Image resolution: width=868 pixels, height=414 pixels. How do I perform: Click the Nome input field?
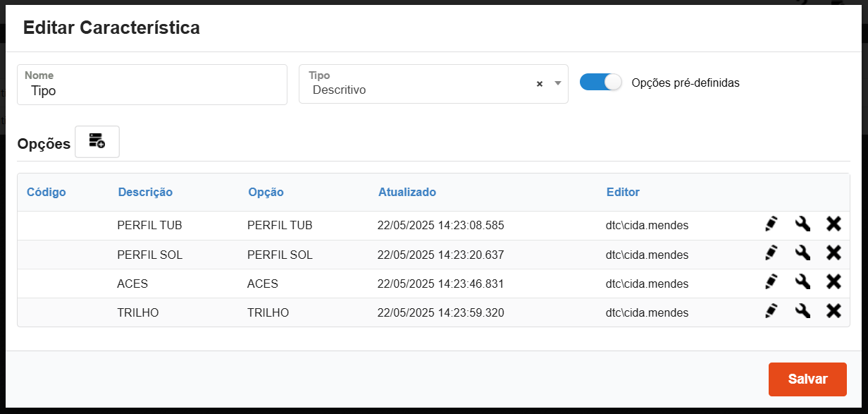click(x=152, y=90)
